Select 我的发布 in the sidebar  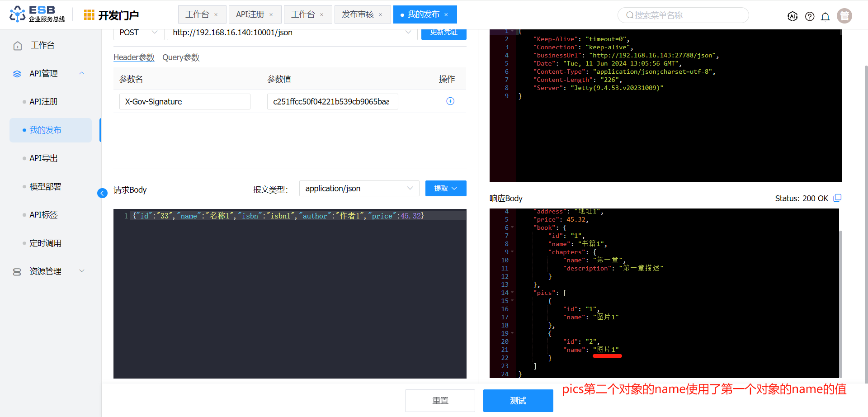click(x=51, y=130)
